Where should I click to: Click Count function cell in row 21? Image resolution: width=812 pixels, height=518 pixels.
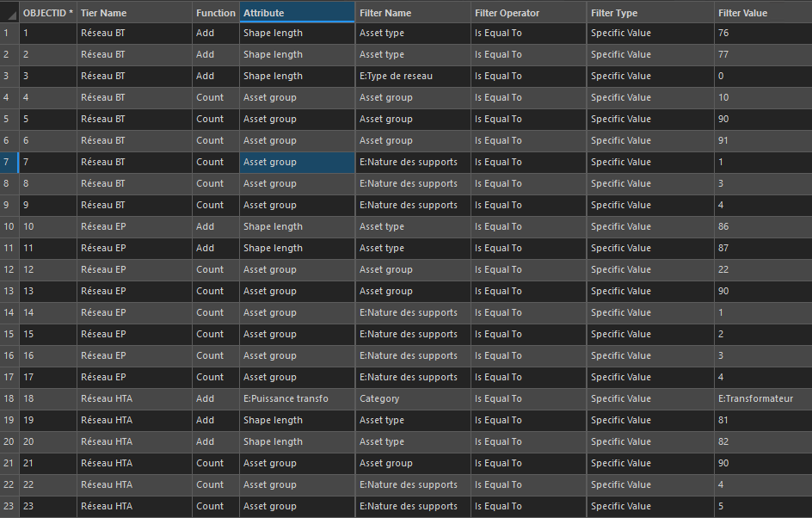click(216, 463)
